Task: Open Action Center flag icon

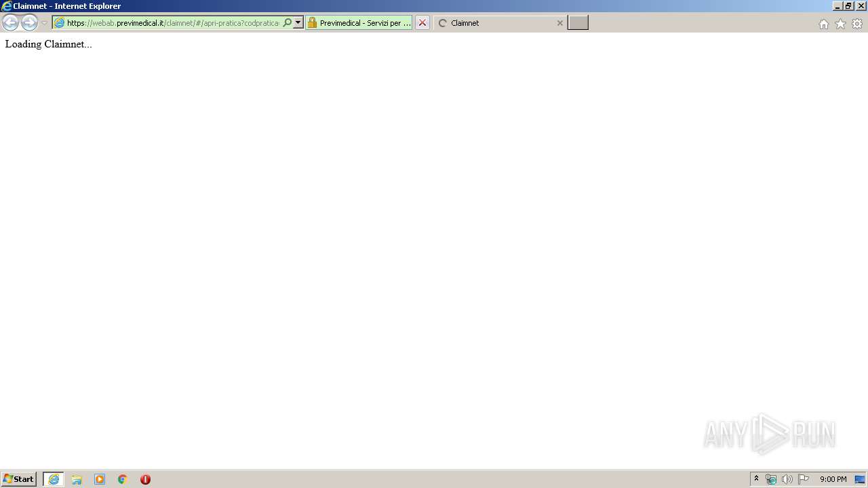Action: tap(804, 479)
